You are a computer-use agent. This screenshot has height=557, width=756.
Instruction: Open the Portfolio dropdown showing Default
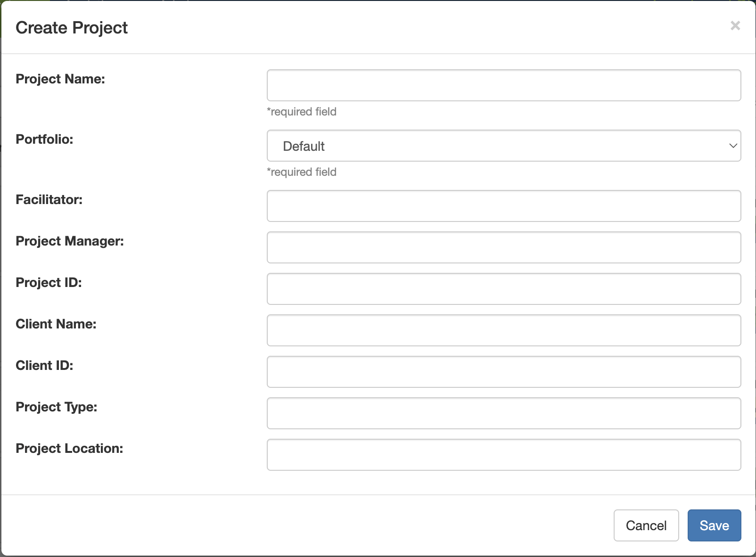[503, 146]
